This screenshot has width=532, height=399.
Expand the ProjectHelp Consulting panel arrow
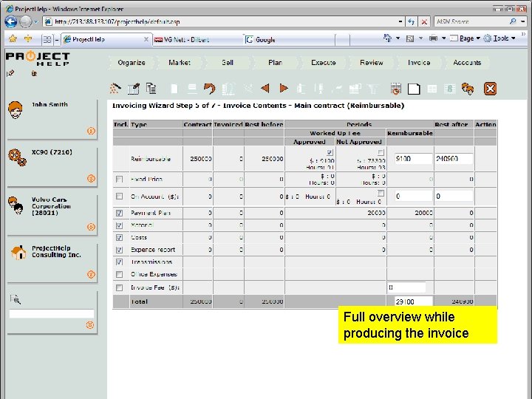coord(91,274)
